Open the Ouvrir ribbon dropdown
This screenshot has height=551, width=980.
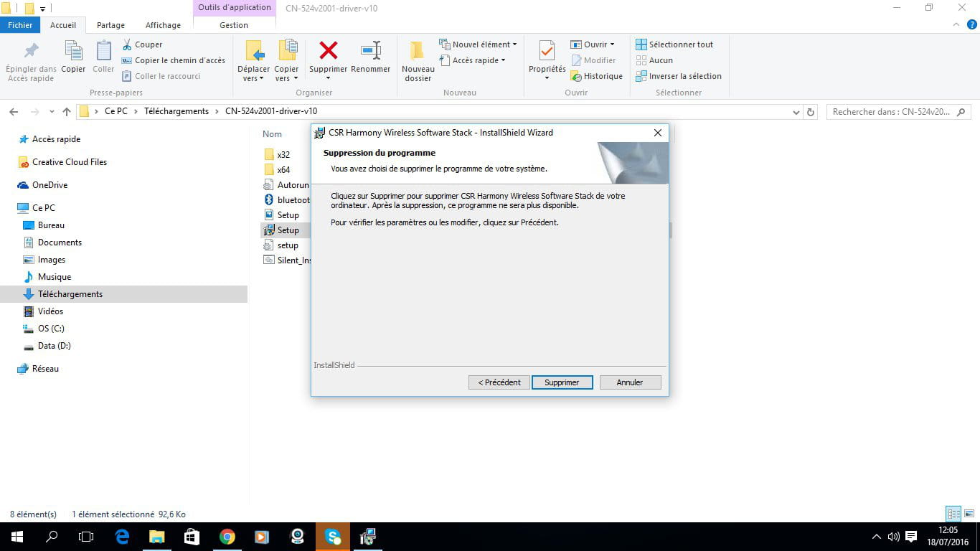593,44
